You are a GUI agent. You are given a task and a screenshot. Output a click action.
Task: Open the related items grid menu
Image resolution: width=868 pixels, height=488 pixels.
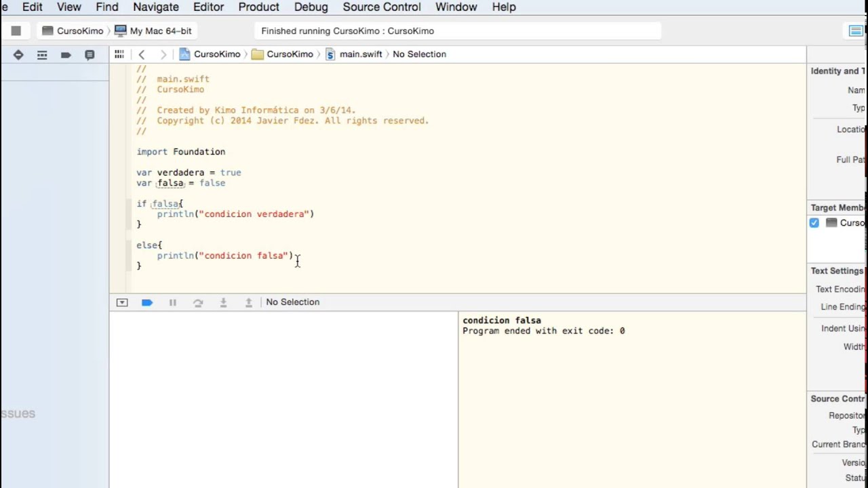pos(119,54)
